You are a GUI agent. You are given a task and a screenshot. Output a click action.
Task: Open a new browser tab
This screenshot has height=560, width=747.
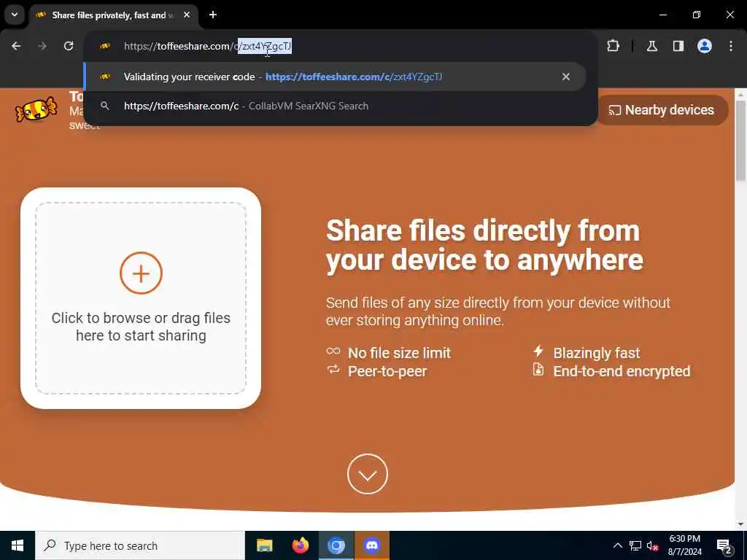(x=213, y=15)
